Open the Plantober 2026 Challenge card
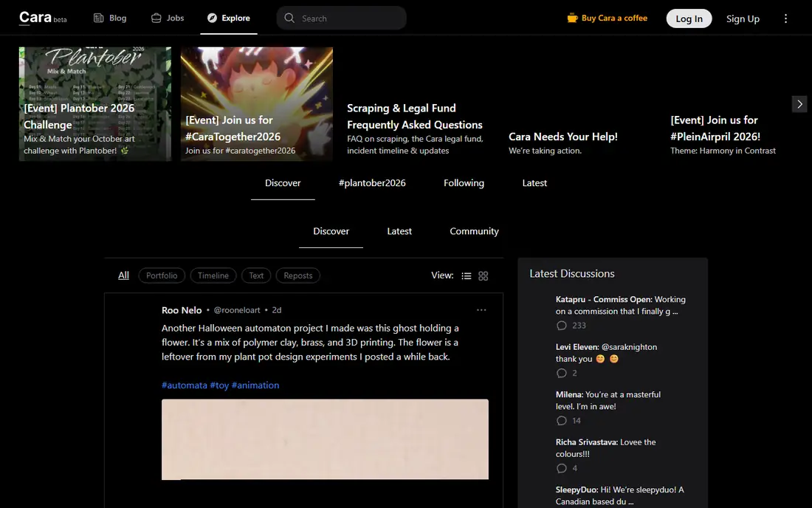812x508 pixels. click(x=95, y=104)
